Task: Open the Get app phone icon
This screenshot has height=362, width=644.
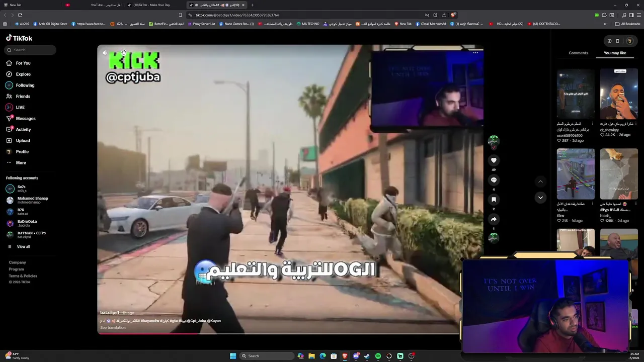Action: pos(617,41)
